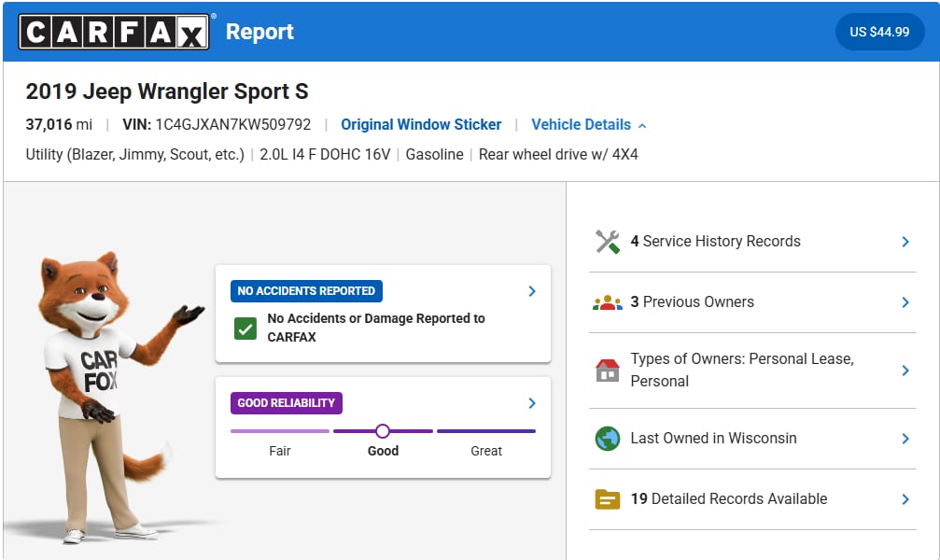Viewport: 940px width, 560px height.
Task: Open Last Owned in Wisconsin chevron
Action: tap(905, 439)
